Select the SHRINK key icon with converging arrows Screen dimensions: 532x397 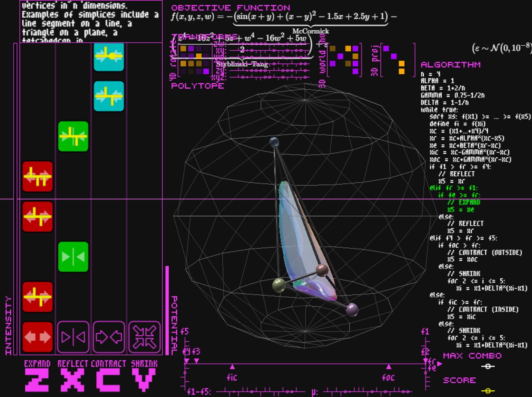144,337
